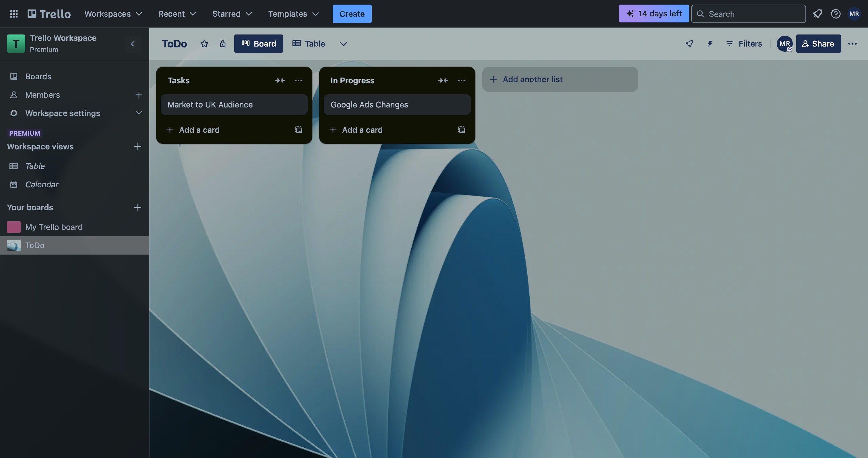Screen dimensions: 868x458
Task: Create card from template in In Progress list
Action: click(x=462, y=130)
